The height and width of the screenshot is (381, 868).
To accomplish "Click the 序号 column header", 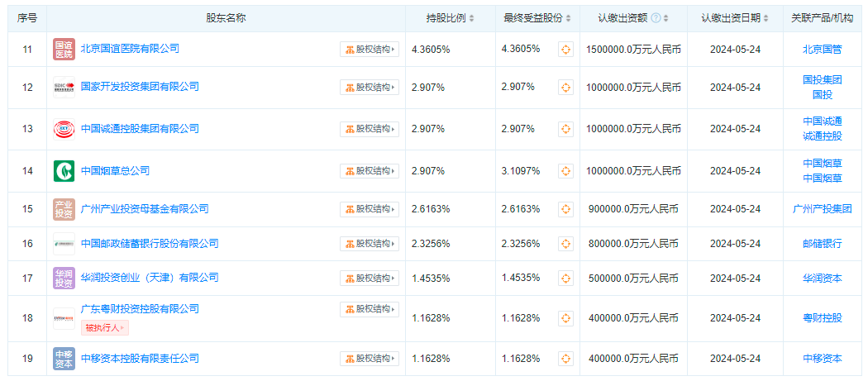I will click(27, 18).
